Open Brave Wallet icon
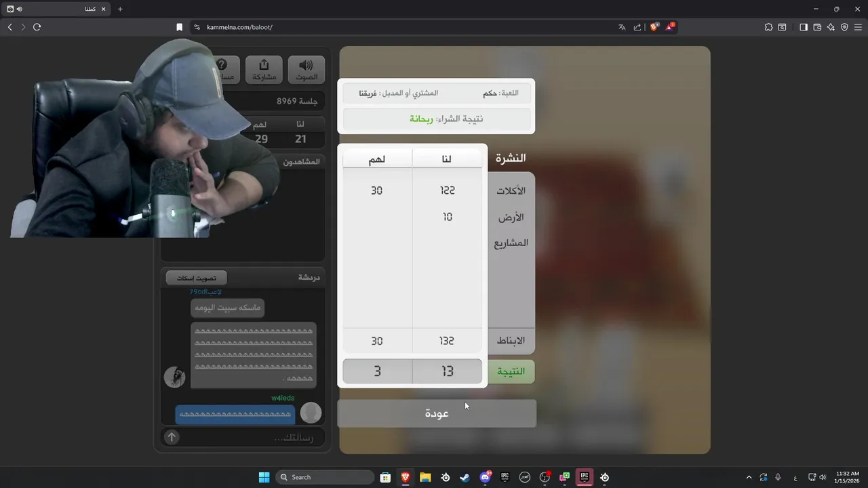Screen dimensions: 868x488 [x=817, y=27]
